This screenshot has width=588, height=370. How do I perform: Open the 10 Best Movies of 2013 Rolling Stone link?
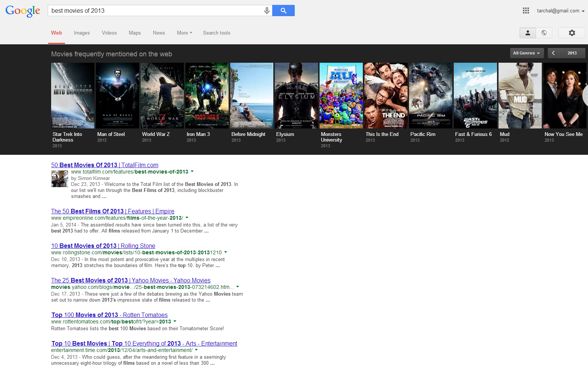tap(103, 246)
